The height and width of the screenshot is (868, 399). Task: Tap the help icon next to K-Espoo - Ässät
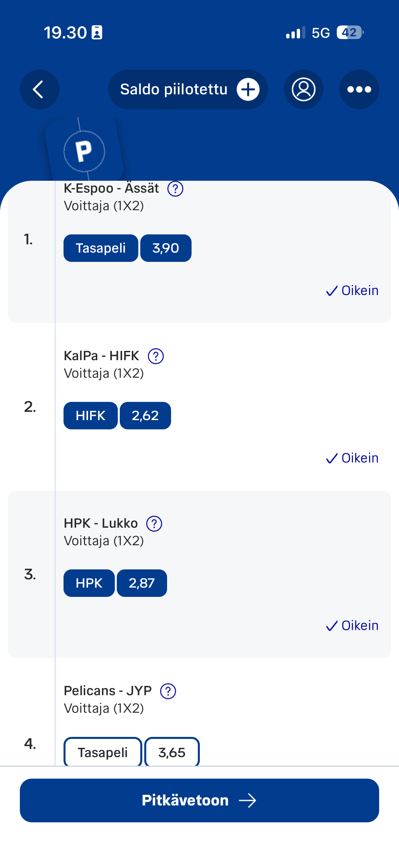175,189
